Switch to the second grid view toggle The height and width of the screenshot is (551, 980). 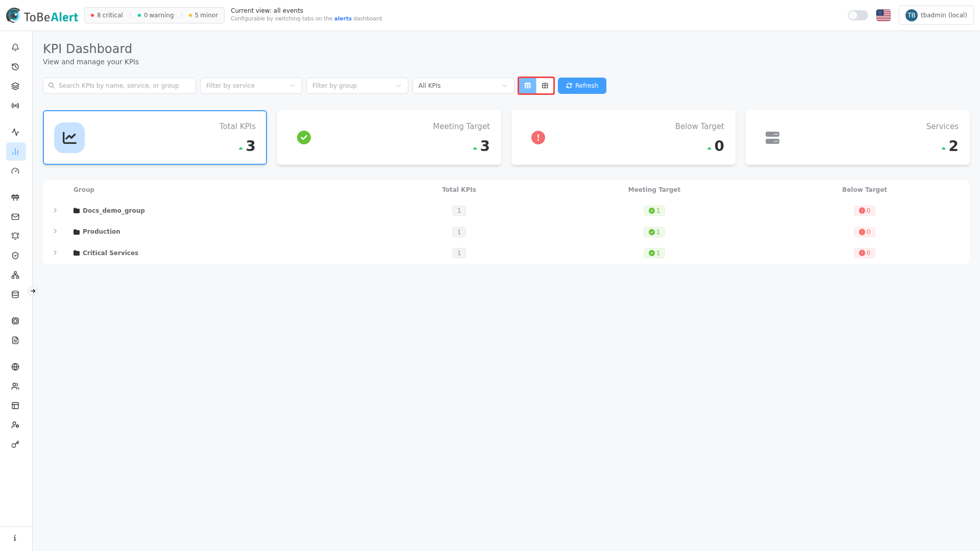click(x=545, y=86)
